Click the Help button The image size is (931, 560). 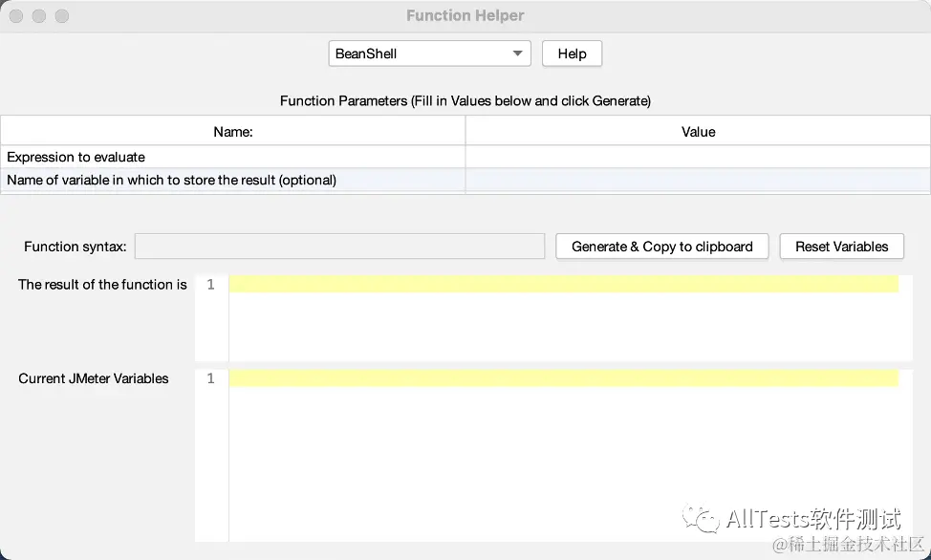click(x=572, y=54)
